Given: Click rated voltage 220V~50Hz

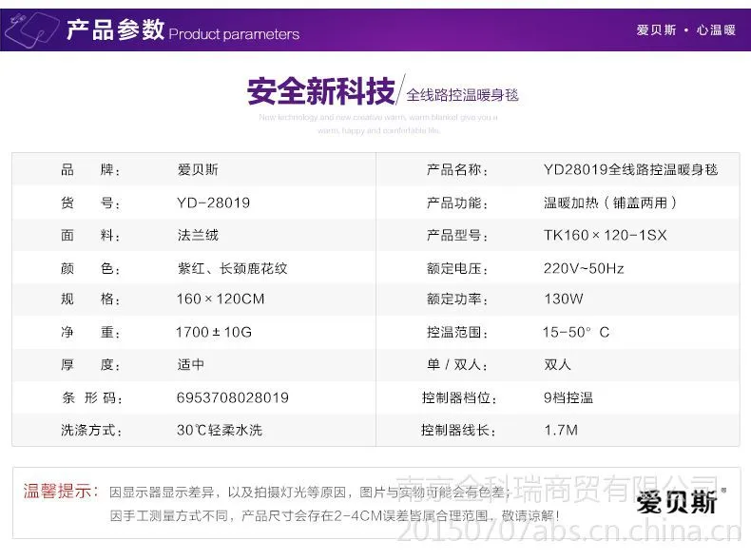Looking at the screenshot, I should (584, 268).
